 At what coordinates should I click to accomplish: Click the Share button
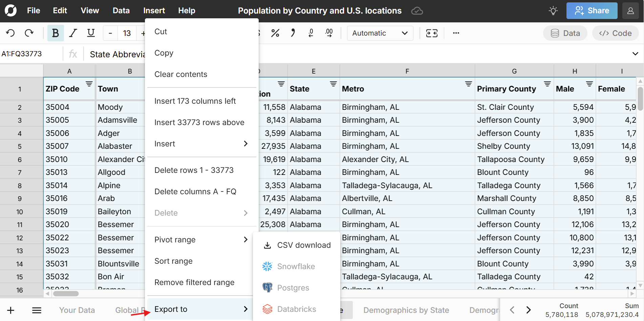[x=592, y=11]
